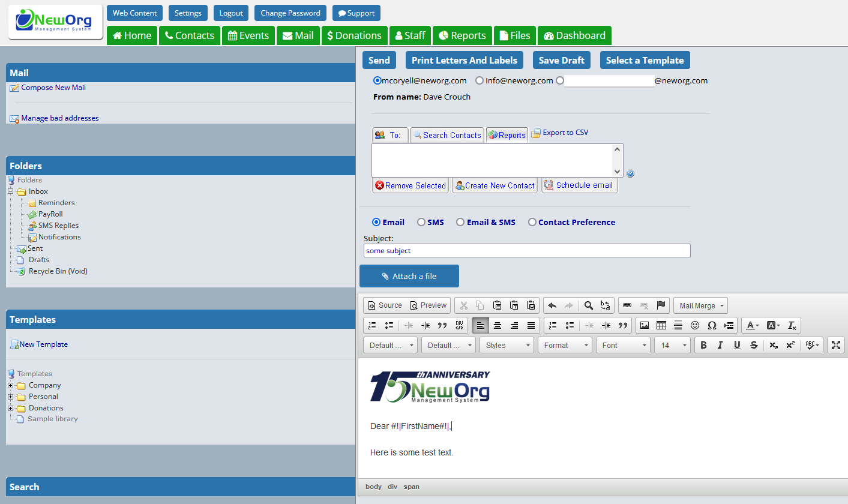
Task: Preview the email message
Action: [429, 305]
